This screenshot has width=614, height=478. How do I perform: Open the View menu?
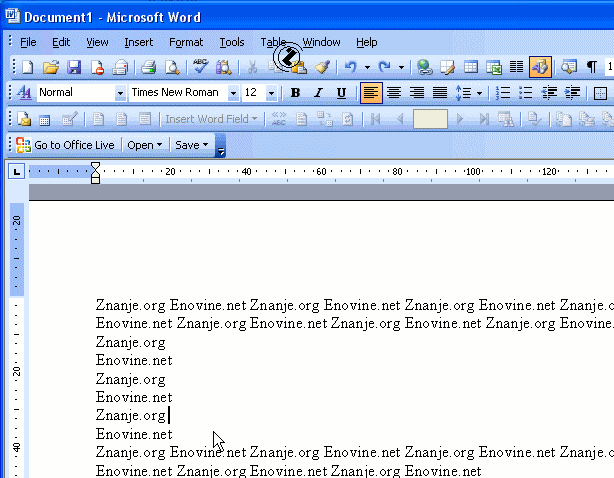97,42
